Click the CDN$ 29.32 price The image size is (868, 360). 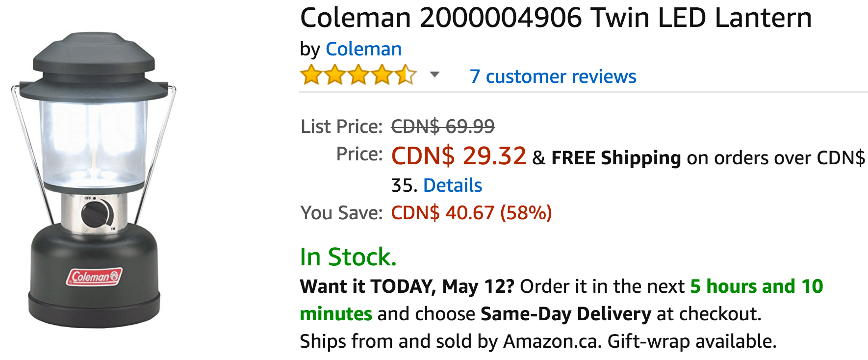(x=459, y=156)
